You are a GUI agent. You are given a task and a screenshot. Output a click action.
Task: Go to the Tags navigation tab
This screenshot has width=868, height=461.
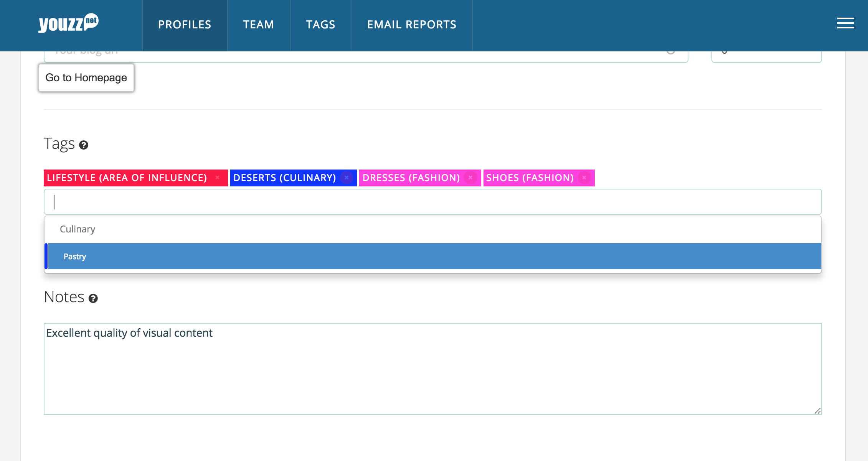coord(320,25)
